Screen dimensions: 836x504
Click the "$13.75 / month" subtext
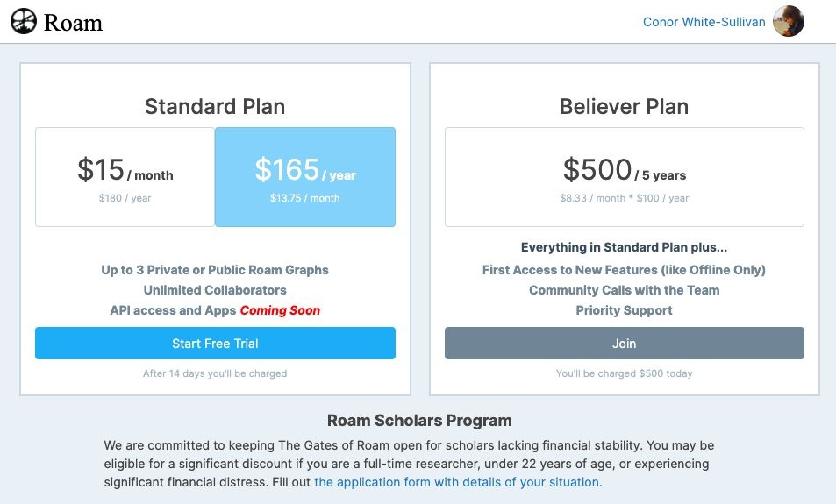click(305, 198)
